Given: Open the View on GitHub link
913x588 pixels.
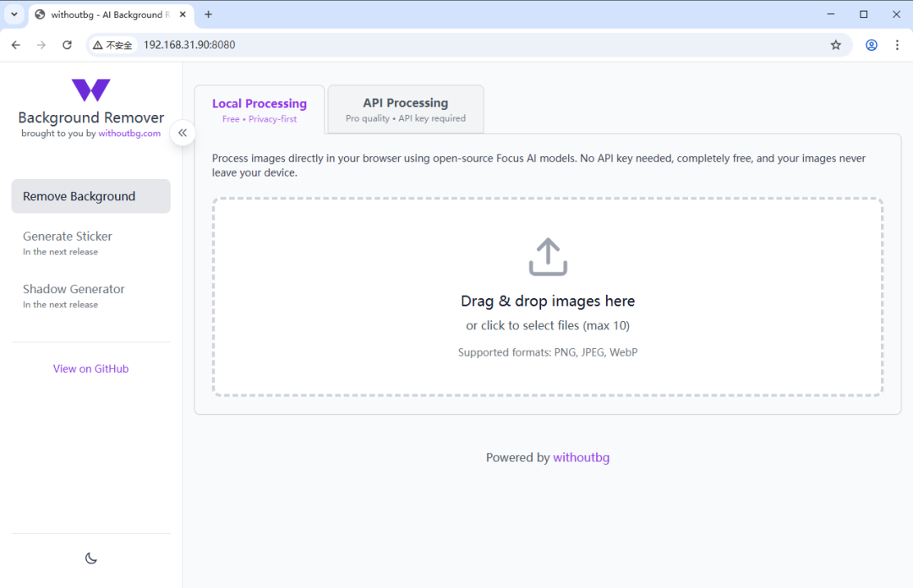Looking at the screenshot, I should [90, 368].
